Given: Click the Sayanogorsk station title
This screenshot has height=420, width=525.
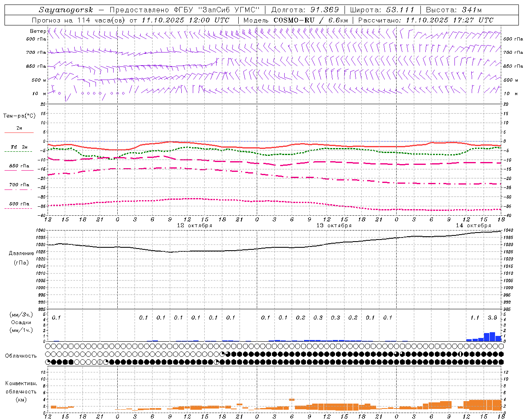Looking at the screenshot, I should coord(66,10).
